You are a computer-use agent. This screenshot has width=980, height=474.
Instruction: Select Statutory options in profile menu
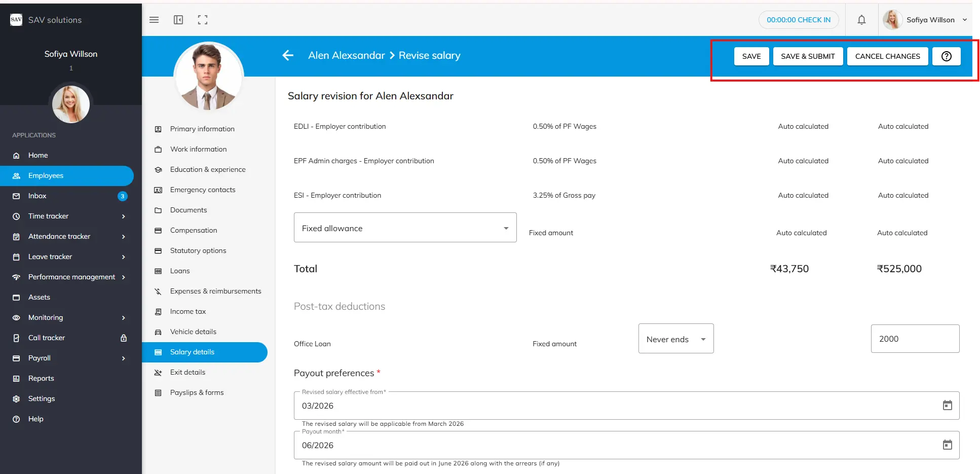pyautogui.click(x=198, y=250)
